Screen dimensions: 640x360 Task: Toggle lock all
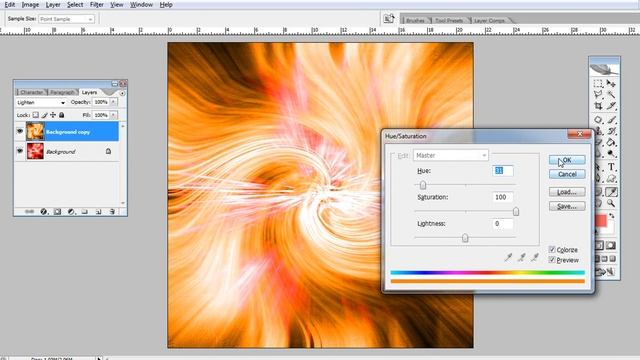[62, 115]
